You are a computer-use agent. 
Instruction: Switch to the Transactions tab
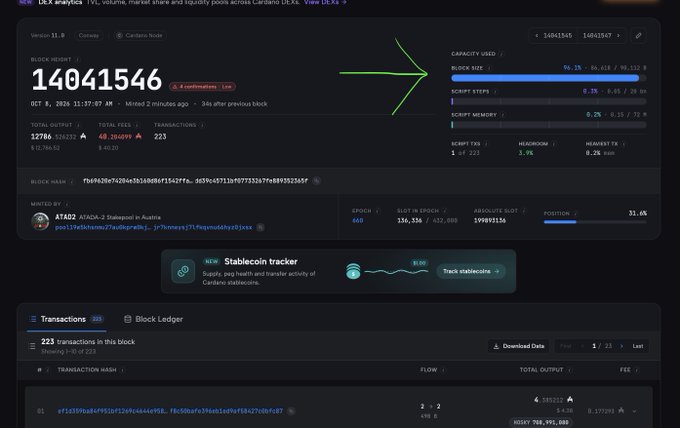point(67,319)
